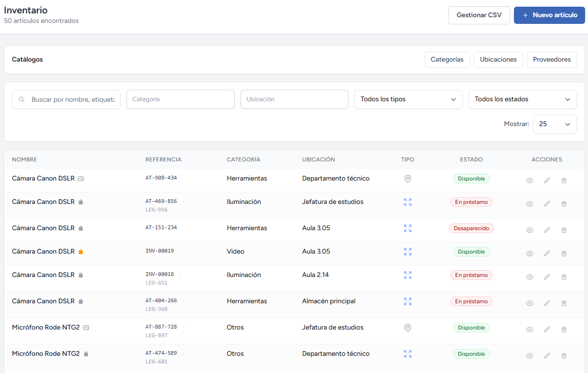
Task: Open the Ubicaciones catalog
Action: coord(498,60)
